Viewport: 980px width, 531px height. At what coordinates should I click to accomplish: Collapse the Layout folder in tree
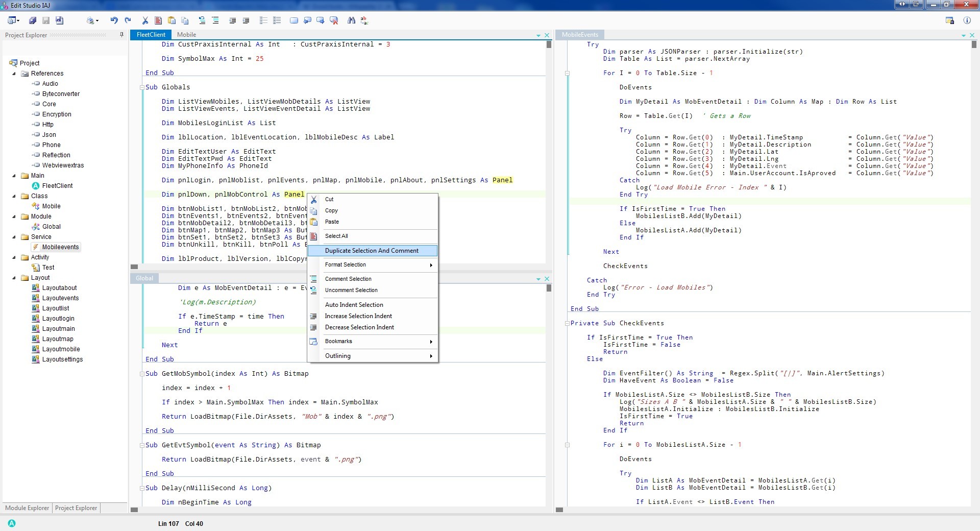click(x=14, y=278)
